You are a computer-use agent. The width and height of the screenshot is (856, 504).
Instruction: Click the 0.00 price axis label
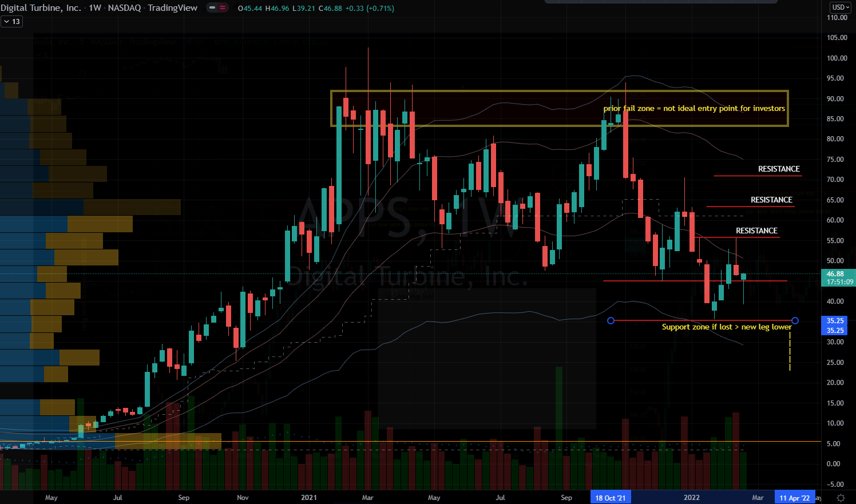point(833,464)
